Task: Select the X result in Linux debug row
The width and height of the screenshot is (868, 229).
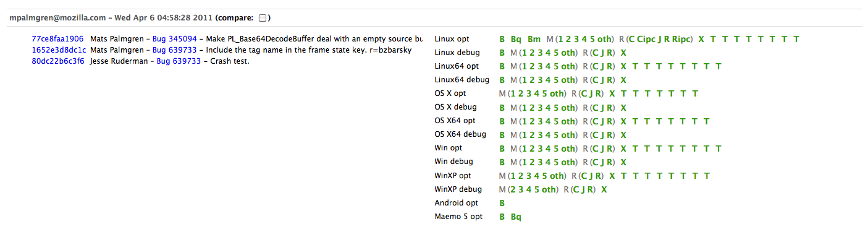Action: point(624,53)
